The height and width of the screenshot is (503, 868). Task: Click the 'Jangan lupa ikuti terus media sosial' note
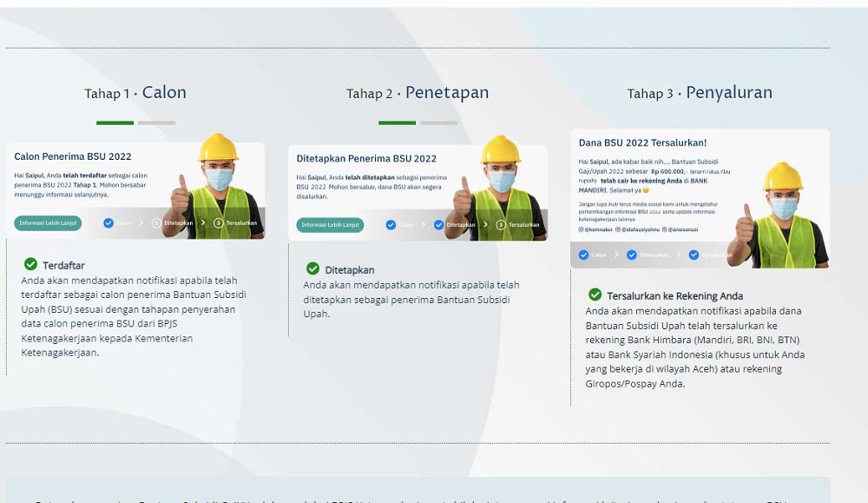[648, 211]
